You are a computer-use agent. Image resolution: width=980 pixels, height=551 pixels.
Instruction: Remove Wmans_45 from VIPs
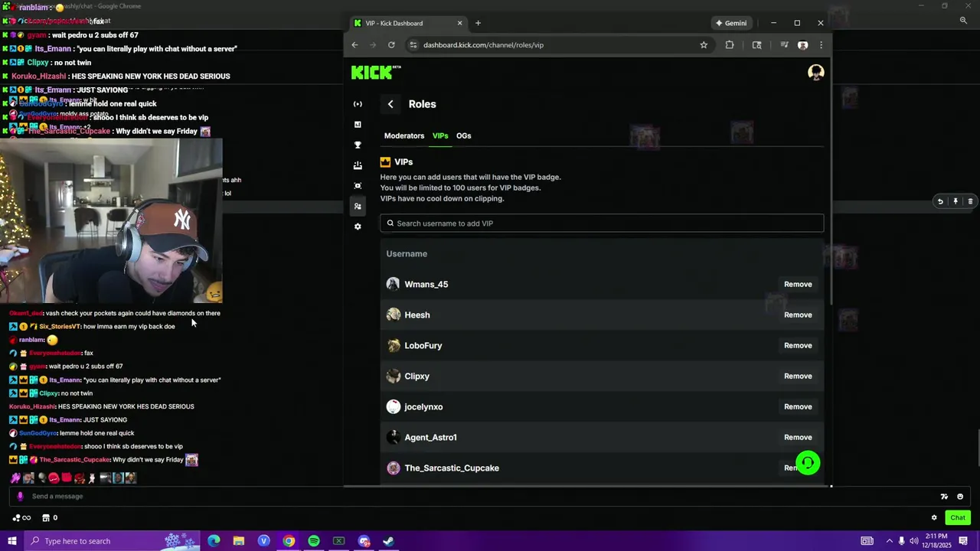(798, 284)
